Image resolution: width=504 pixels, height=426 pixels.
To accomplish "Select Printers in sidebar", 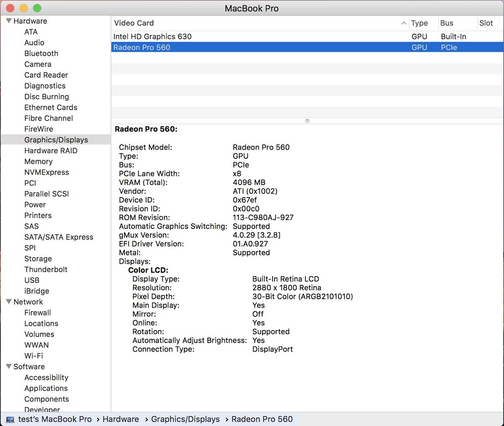I will pos(38,215).
